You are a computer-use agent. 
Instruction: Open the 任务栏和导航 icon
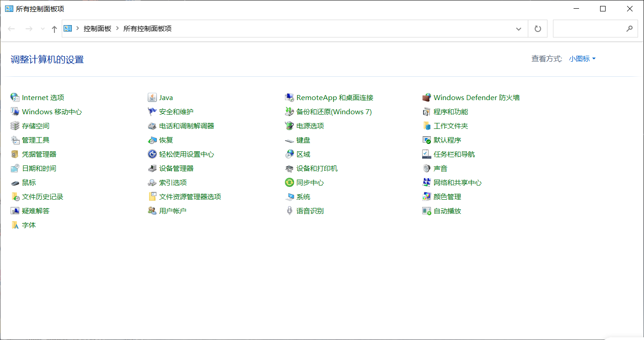(x=426, y=154)
